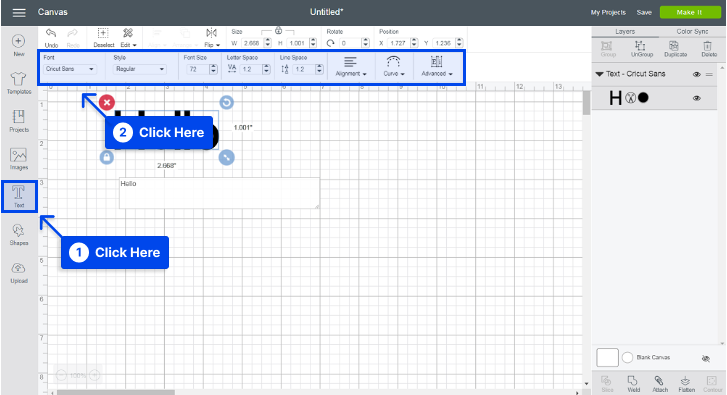Switch to the Layers tab
The width and height of the screenshot is (727, 395).
(625, 32)
